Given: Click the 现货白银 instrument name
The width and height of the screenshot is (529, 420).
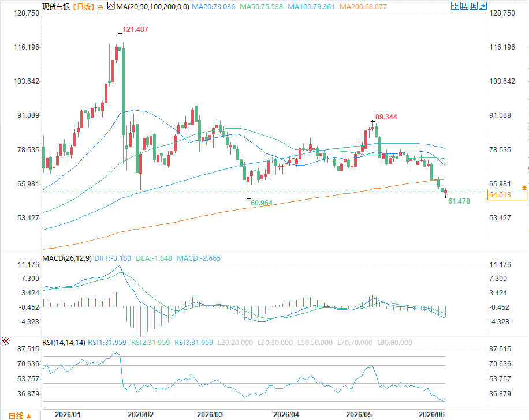Looking at the screenshot, I should (56, 7).
